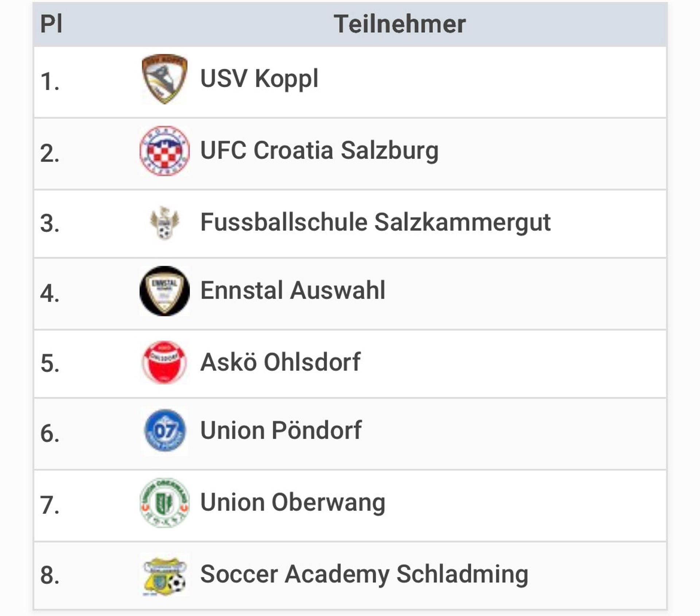Click the Pl column header
This screenshot has height=616, width=700.
[x=51, y=24]
